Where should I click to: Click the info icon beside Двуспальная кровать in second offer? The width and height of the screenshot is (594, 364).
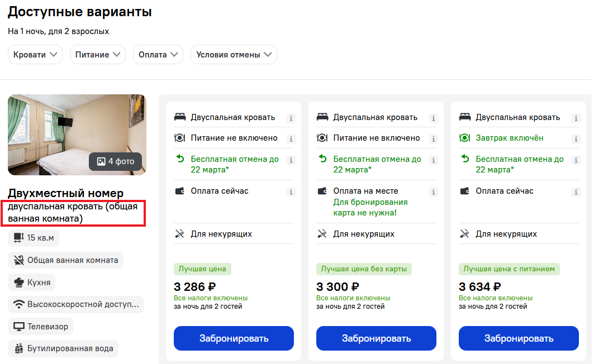point(434,118)
